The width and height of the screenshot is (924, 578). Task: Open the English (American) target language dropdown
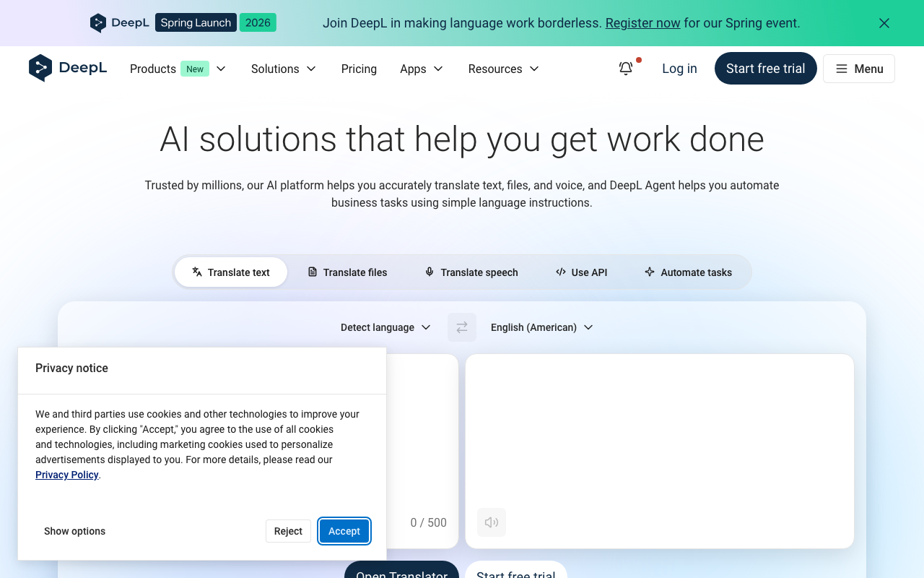(x=541, y=327)
